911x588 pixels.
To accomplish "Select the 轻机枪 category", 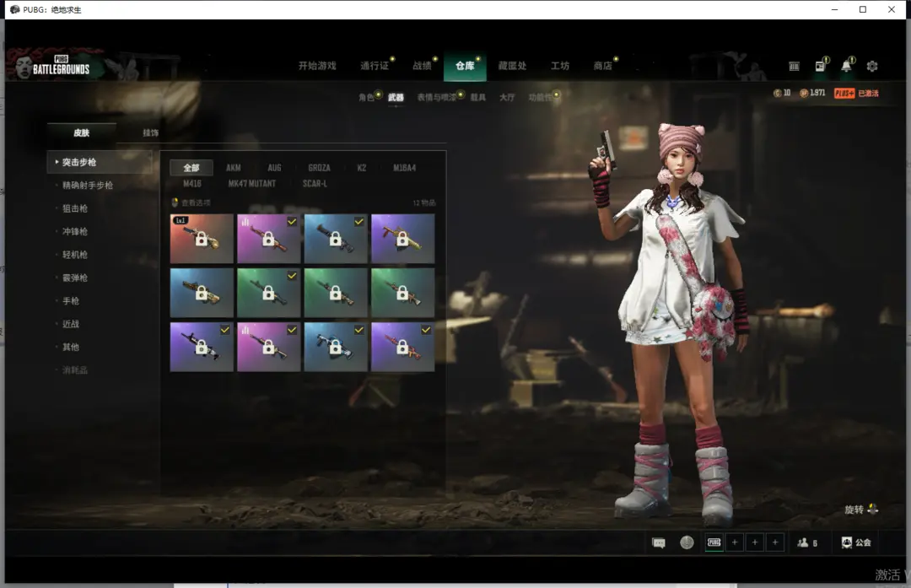I will pos(75,255).
